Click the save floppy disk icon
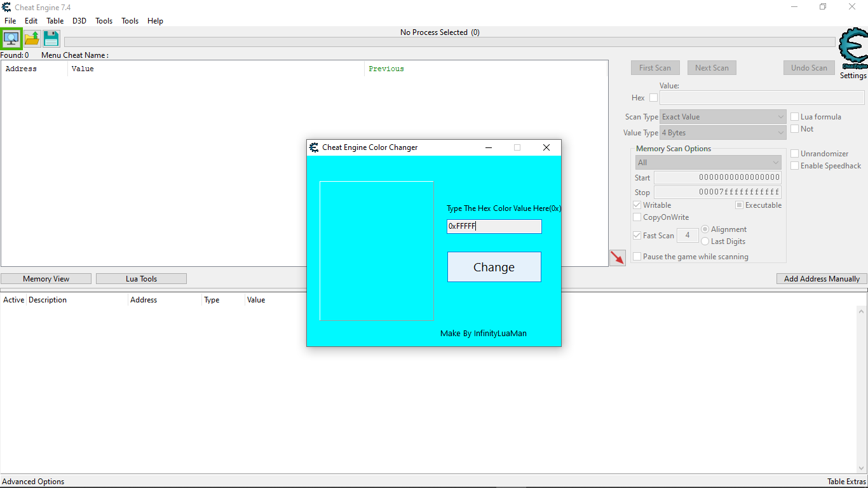Screen dimensions: 868x488 click(x=51, y=38)
